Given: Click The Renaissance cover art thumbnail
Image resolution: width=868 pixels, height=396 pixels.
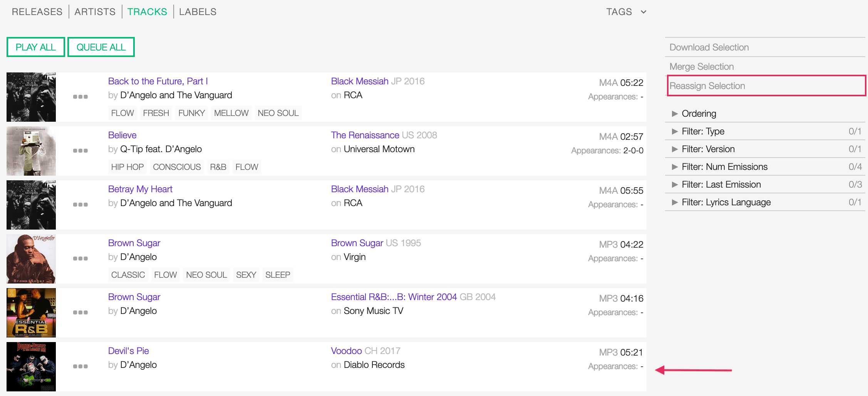Looking at the screenshot, I should point(31,151).
